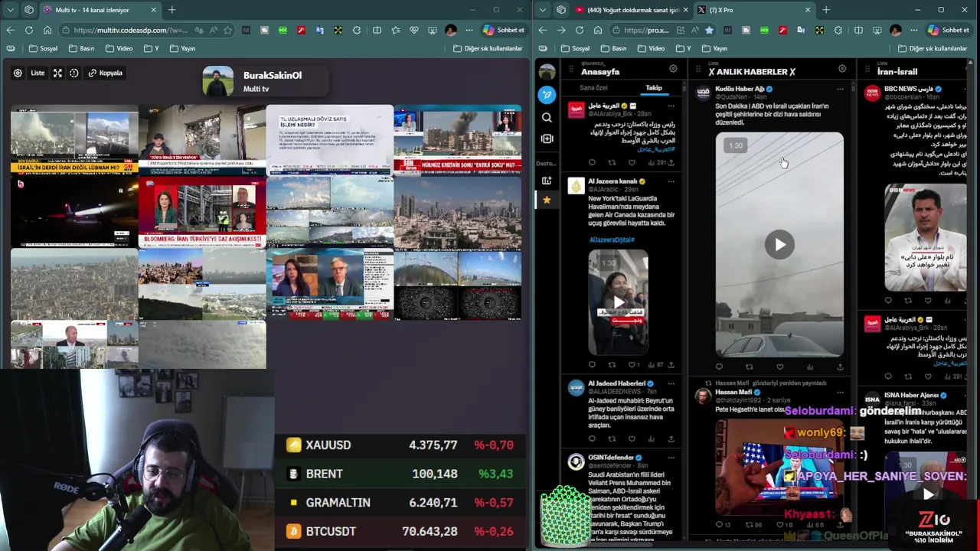
Task: Open Video bookmarks folder in left browser
Action: click(119, 48)
